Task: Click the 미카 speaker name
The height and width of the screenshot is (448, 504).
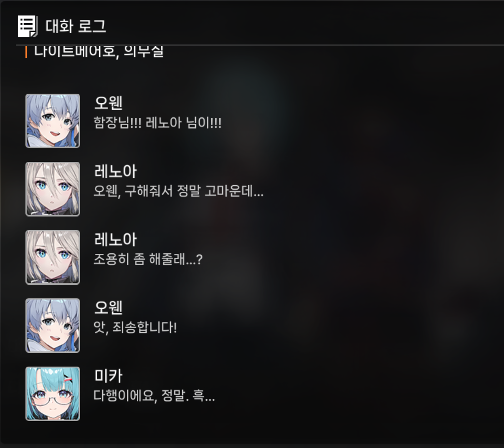Action: [x=108, y=376]
